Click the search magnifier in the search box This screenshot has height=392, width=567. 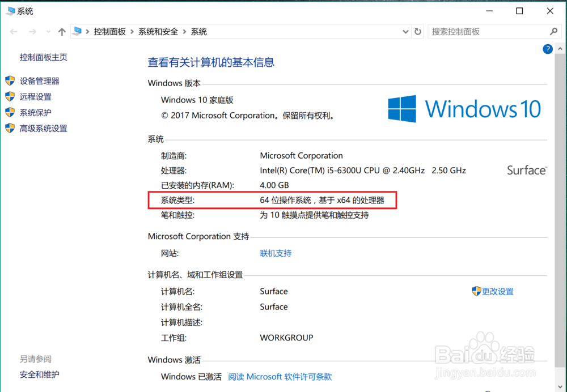click(553, 31)
